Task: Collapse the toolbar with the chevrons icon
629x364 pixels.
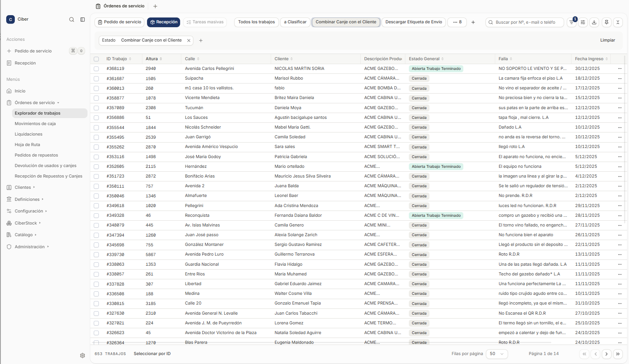Action: click(x=618, y=22)
